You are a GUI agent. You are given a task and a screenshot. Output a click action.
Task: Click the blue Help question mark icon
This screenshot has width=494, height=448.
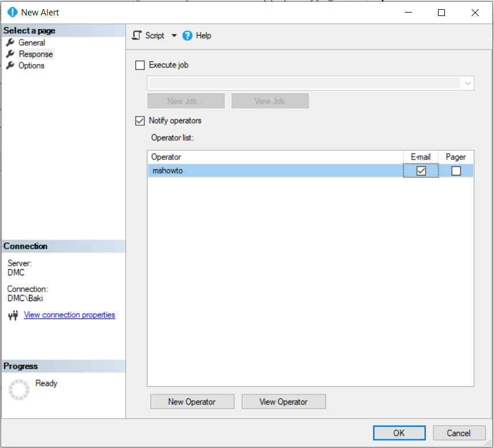(187, 35)
